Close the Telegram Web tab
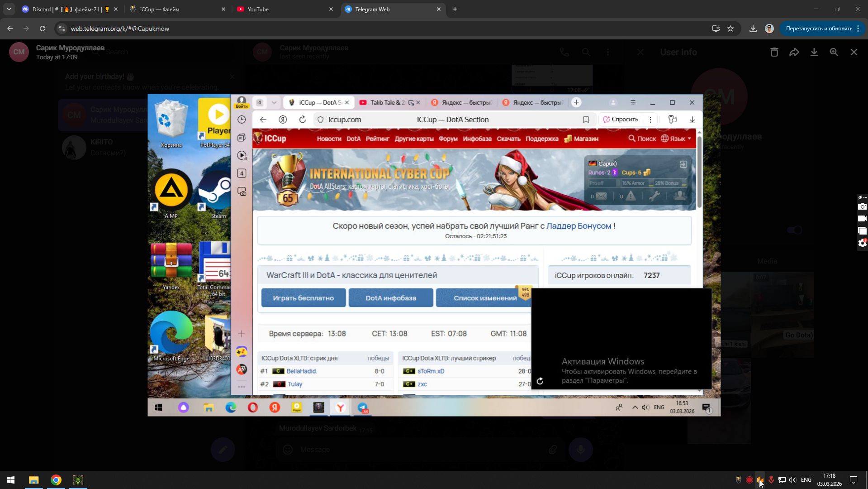Viewport: 868px width, 489px height. pyautogui.click(x=439, y=9)
